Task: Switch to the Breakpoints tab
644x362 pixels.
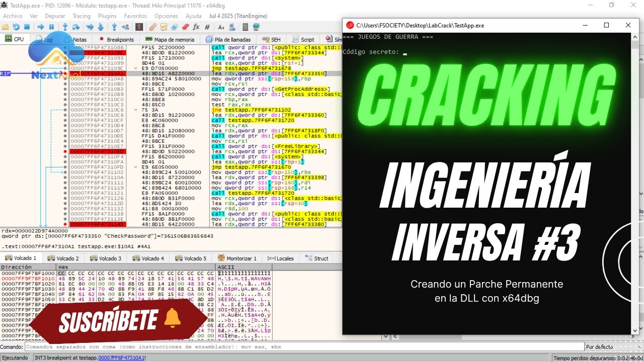Action: (x=116, y=39)
